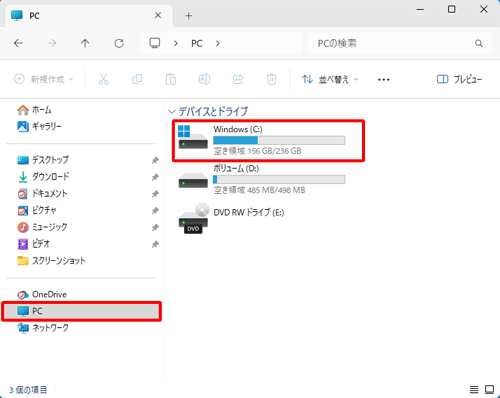This screenshot has width=500, height=398.
Task: Maximize the Explorer window
Action: coord(451,9)
